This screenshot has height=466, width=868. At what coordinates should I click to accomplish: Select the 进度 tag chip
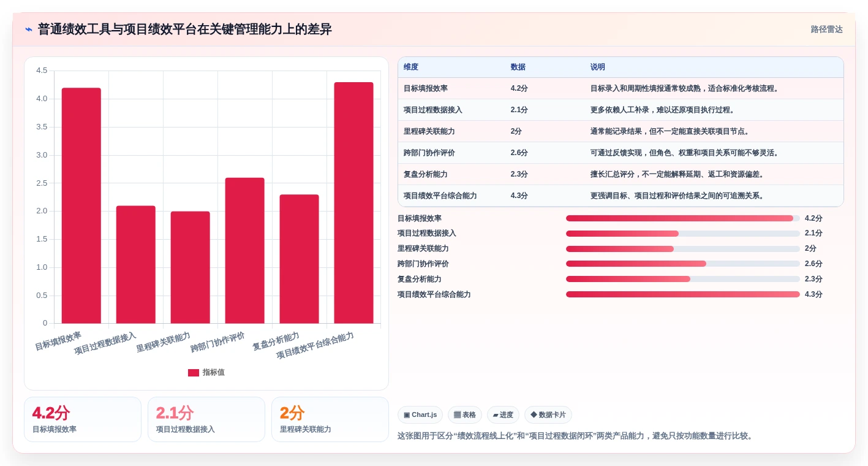503,414
